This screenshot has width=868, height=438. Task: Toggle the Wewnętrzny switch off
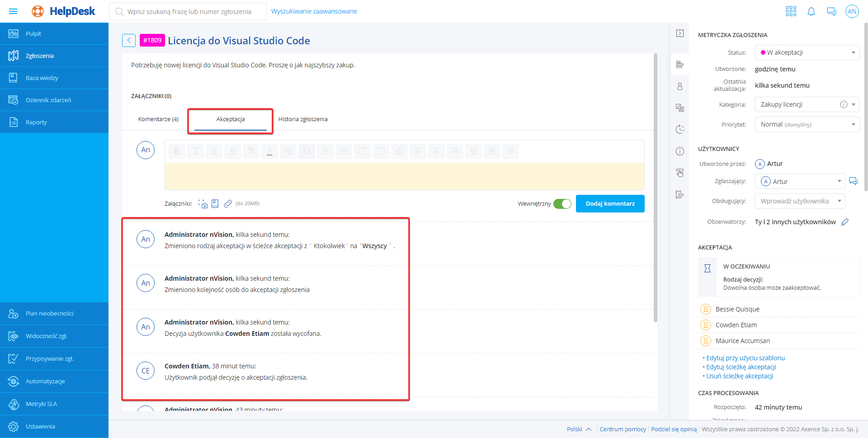[562, 204]
